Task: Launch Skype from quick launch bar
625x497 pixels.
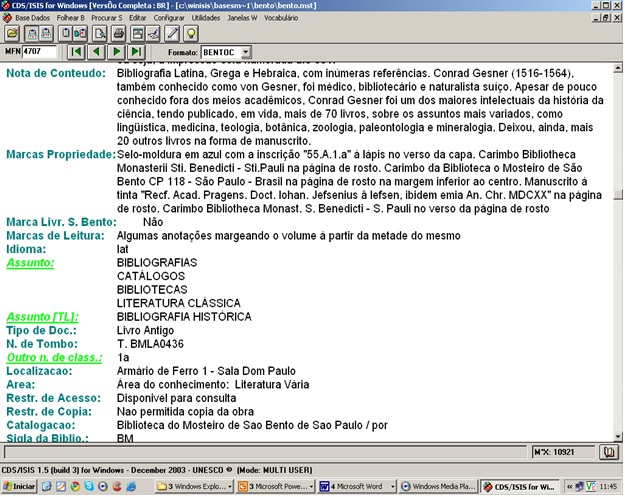Action: tap(89, 487)
